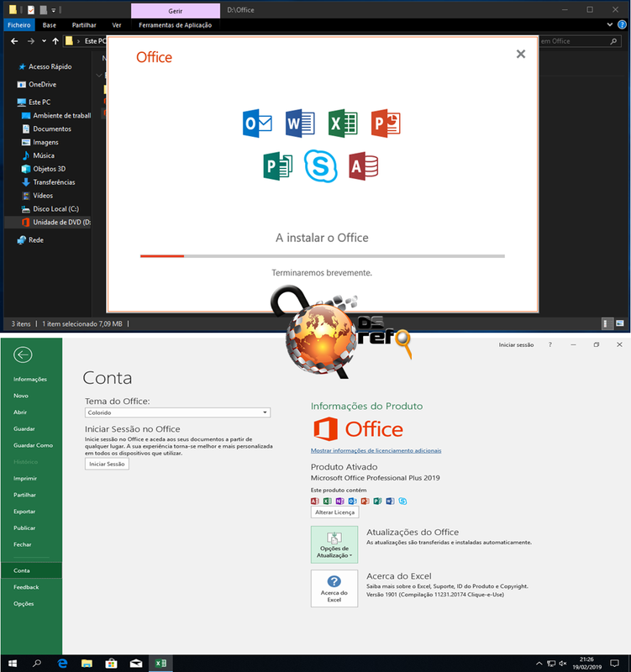Screen dimensions: 631x672
Task: Select Novo in Excel sidebar
Action: [21, 396]
